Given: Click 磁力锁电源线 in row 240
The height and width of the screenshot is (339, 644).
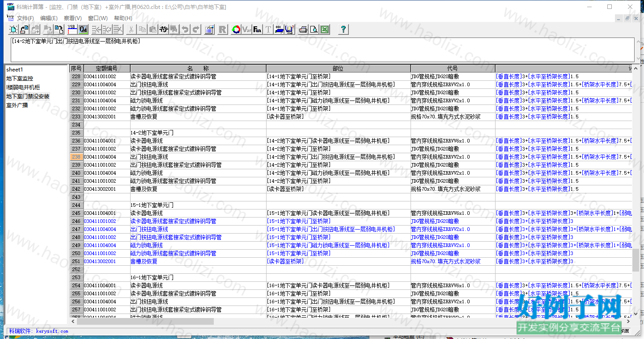Looking at the screenshot, I should pyautogui.click(x=146, y=173).
